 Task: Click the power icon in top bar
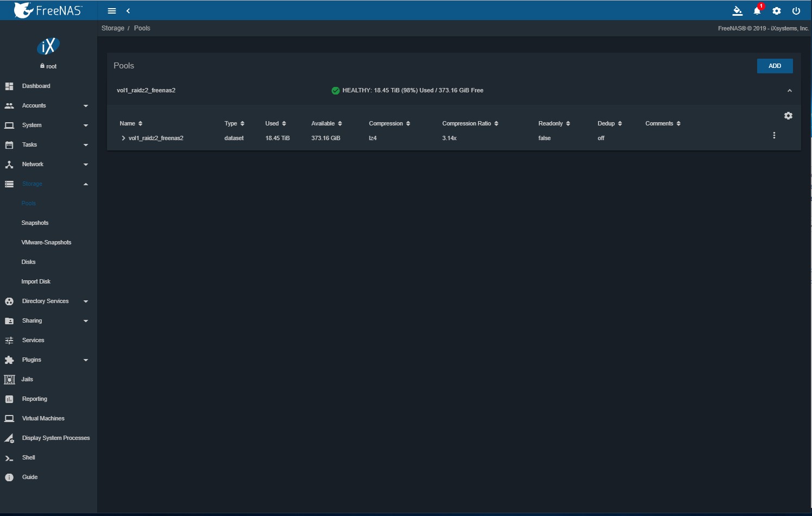click(x=796, y=11)
